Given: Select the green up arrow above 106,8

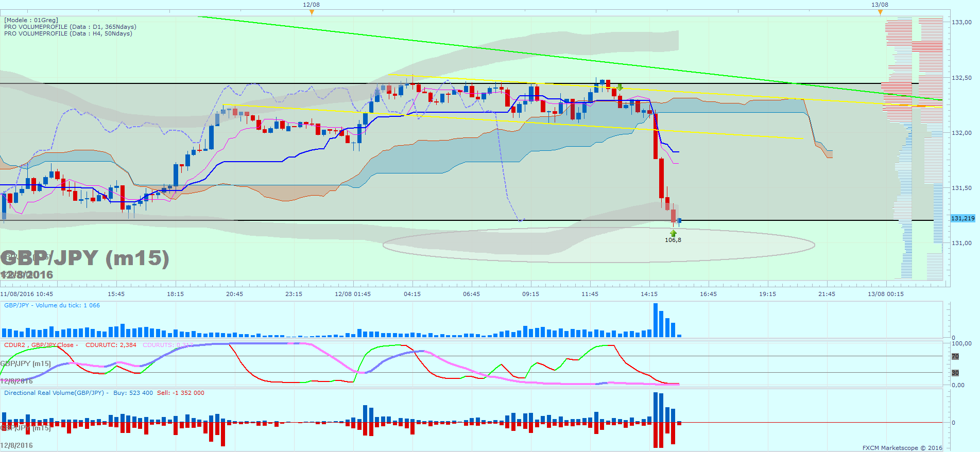Looking at the screenshot, I should (673, 233).
